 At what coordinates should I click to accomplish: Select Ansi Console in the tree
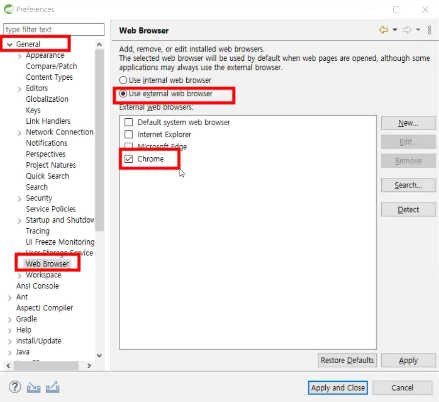(x=37, y=286)
